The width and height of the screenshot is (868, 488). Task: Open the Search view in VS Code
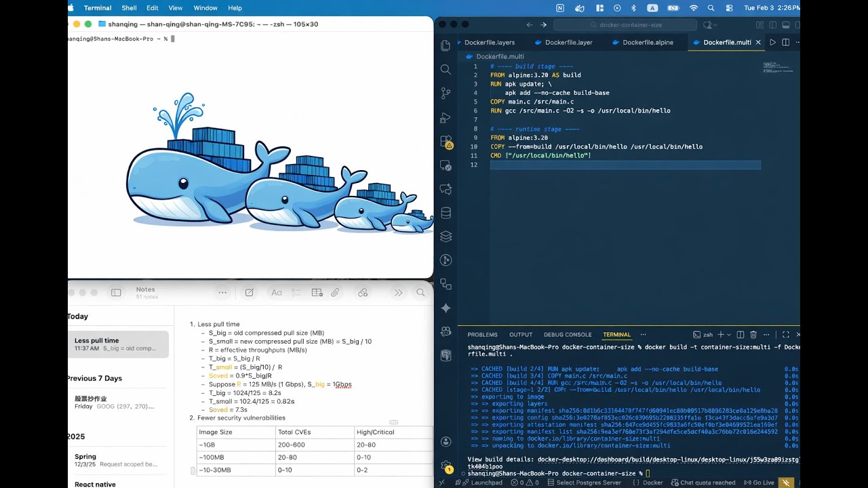point(446,69)
